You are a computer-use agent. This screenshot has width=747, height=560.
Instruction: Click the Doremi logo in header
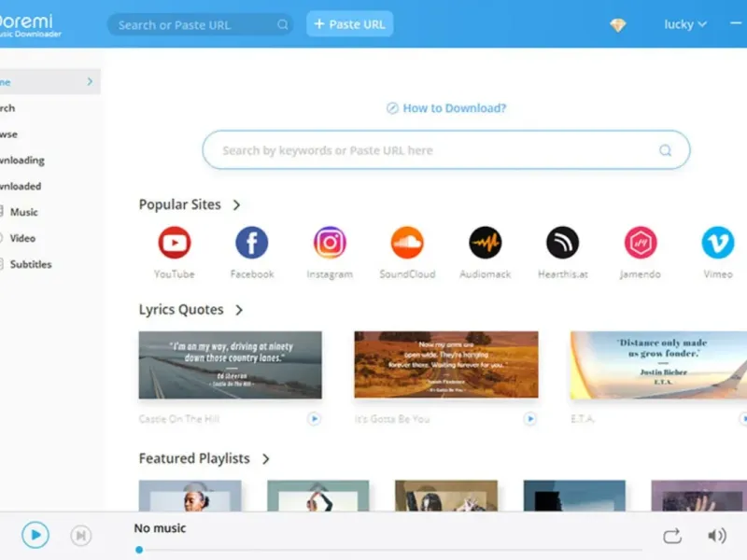(x=29, y=25)
